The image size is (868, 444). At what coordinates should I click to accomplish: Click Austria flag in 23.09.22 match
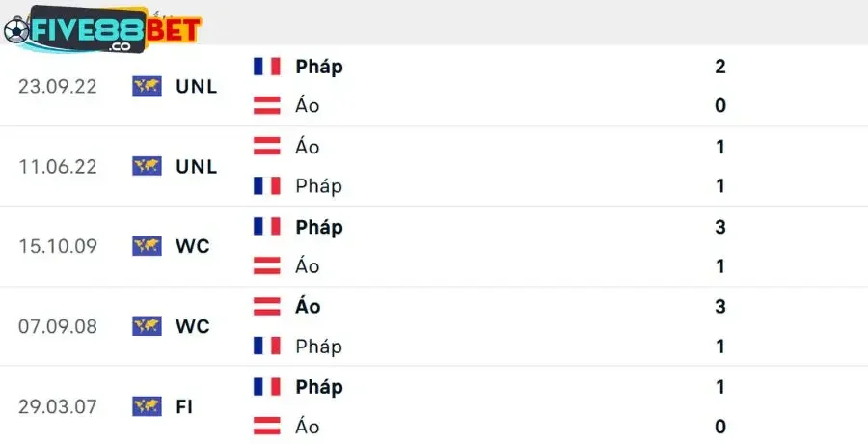coord(266,106)
